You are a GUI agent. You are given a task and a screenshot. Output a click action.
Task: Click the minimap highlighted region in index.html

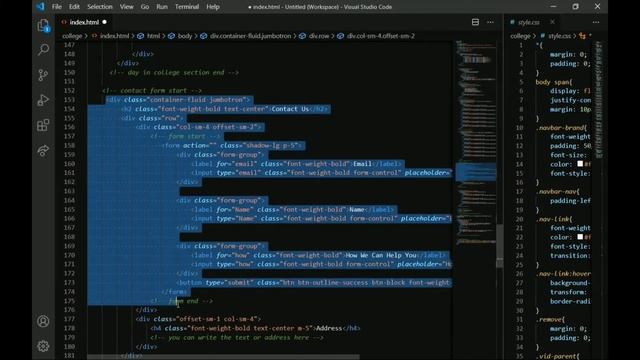click(476, 172)
